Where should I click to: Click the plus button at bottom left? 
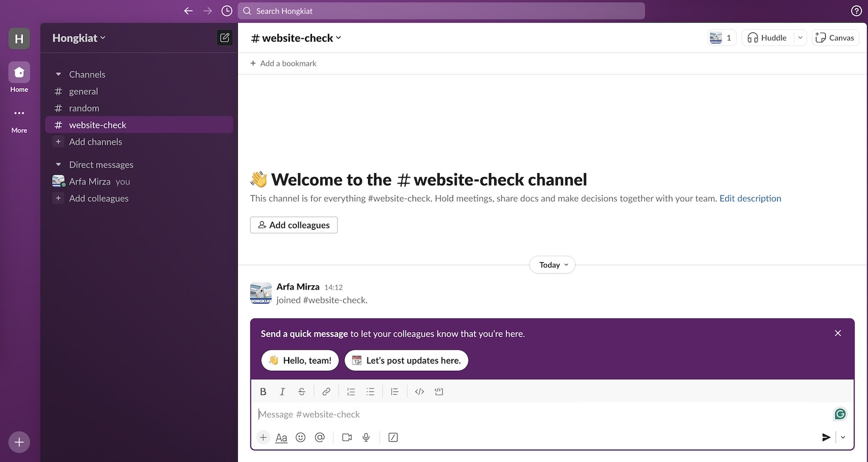coord(19,442)
